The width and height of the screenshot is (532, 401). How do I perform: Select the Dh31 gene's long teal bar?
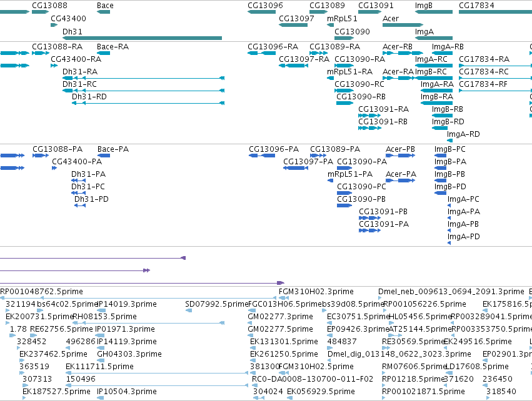click(142, 38)
